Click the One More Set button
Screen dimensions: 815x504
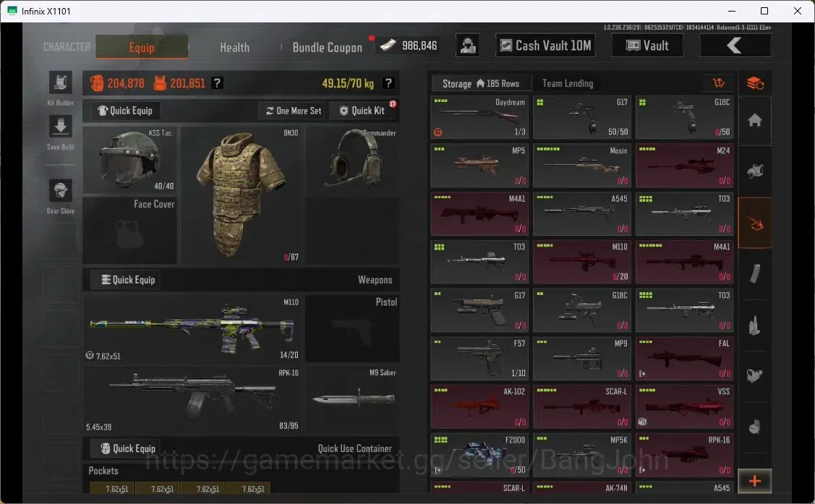tap(293, 111)
